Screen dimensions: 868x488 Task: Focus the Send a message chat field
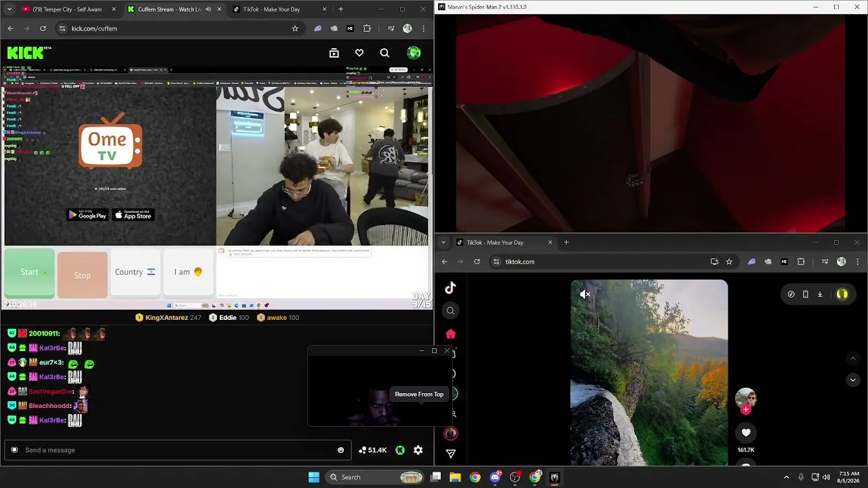(178, 450)
